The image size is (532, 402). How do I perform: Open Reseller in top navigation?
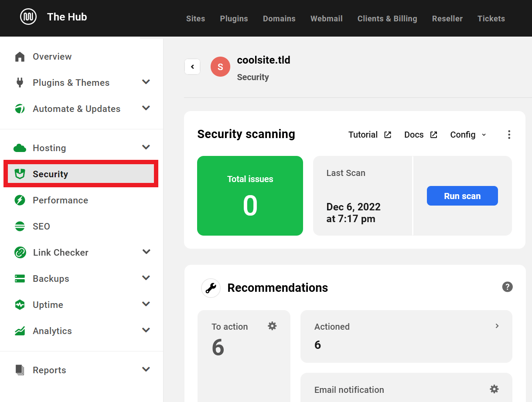447,19
